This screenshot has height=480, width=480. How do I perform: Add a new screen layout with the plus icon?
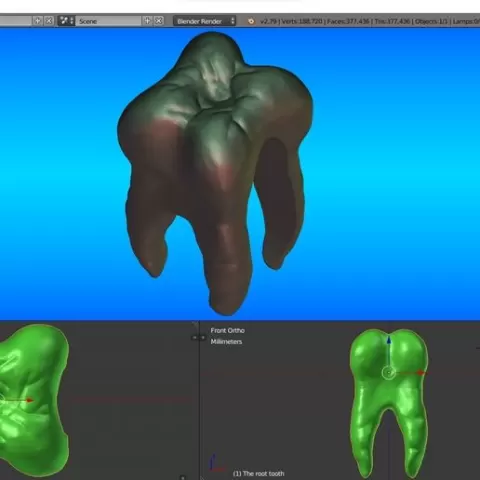tap(38, 21)
